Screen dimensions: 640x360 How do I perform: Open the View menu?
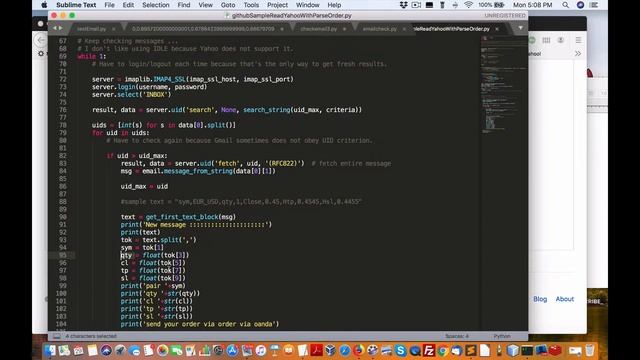pos(205,5)
